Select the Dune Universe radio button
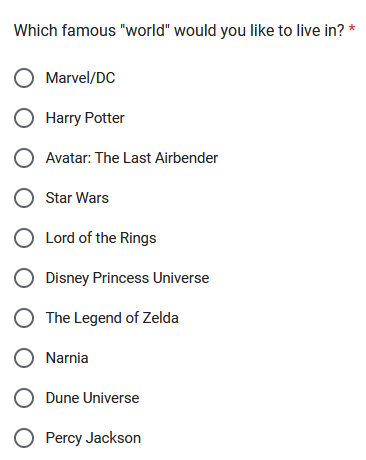 (x=24, y=398)
